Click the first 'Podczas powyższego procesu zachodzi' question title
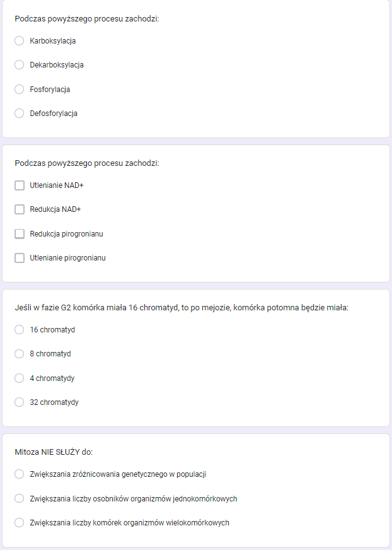 86,20
